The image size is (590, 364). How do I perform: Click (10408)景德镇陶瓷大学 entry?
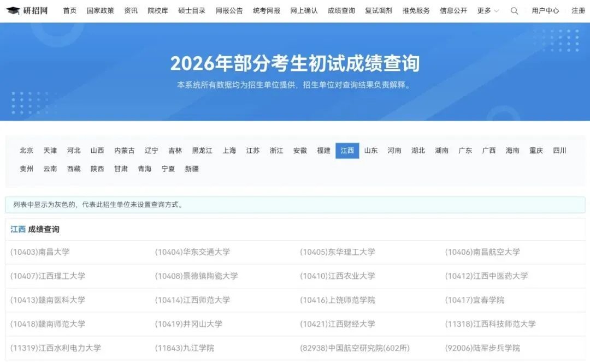(x=197, y=276)
